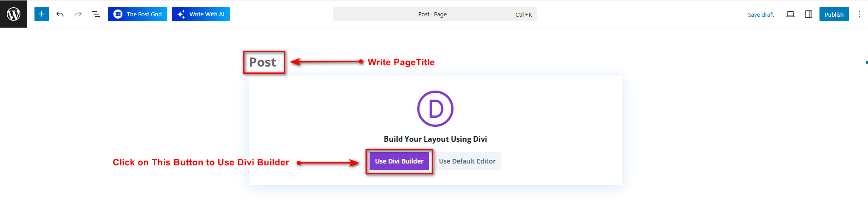868x202 pixels.
Task: Click Save draft link
Action: (x=761, y=14)
